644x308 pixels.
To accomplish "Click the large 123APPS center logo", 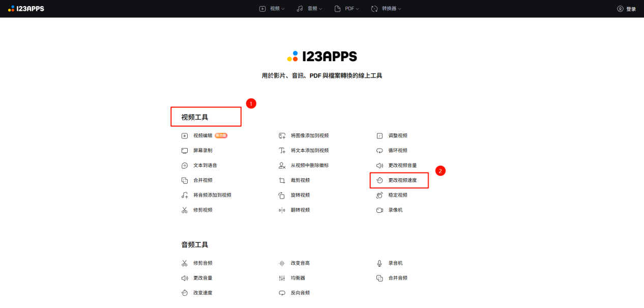I will click(322, 57).
